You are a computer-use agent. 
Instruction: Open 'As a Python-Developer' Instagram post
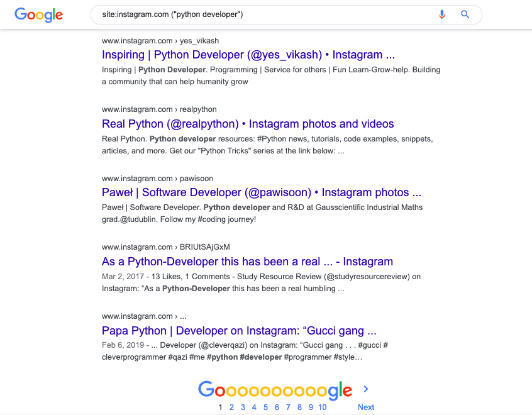[x=247, y=262]
